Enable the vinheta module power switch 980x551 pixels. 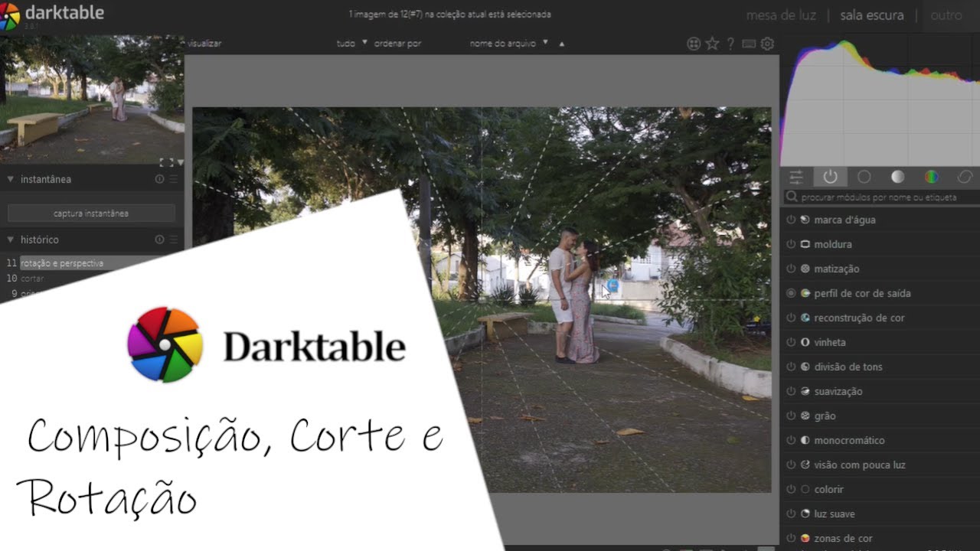[791, 342]
